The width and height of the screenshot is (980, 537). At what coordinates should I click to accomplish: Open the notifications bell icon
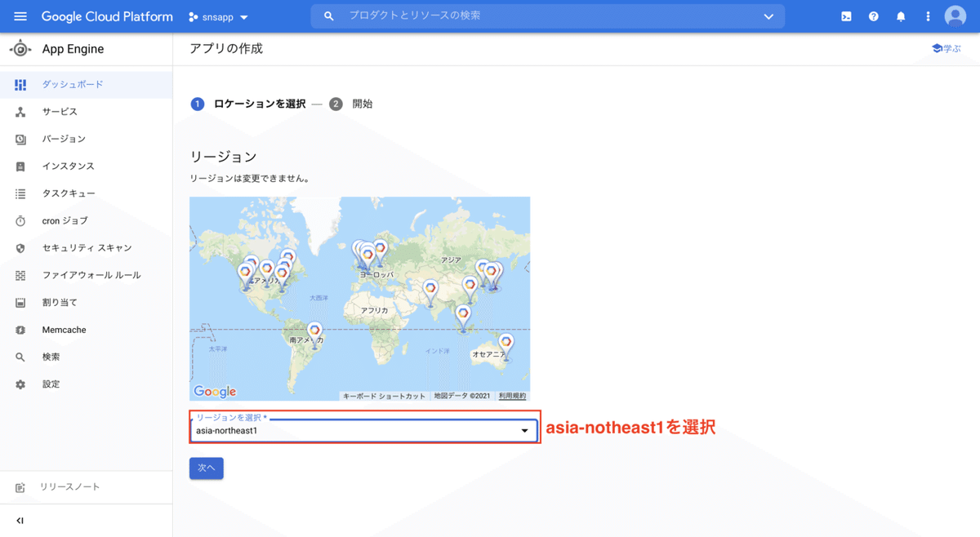click(x=901, y=16)
